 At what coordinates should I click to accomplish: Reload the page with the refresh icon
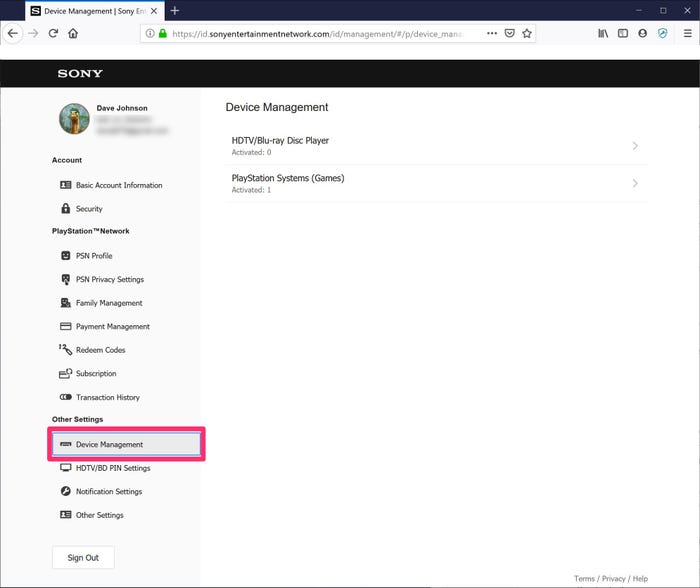click(x=53, y=33)
